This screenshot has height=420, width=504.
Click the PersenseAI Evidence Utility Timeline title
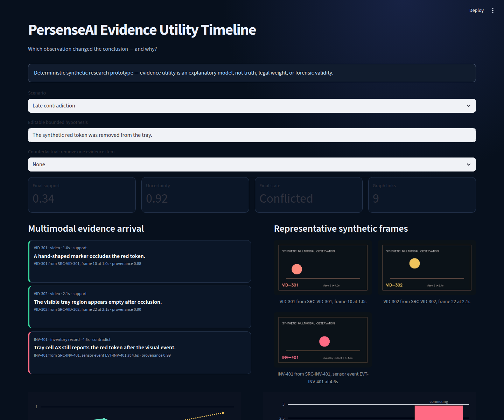tap(142, 30)
